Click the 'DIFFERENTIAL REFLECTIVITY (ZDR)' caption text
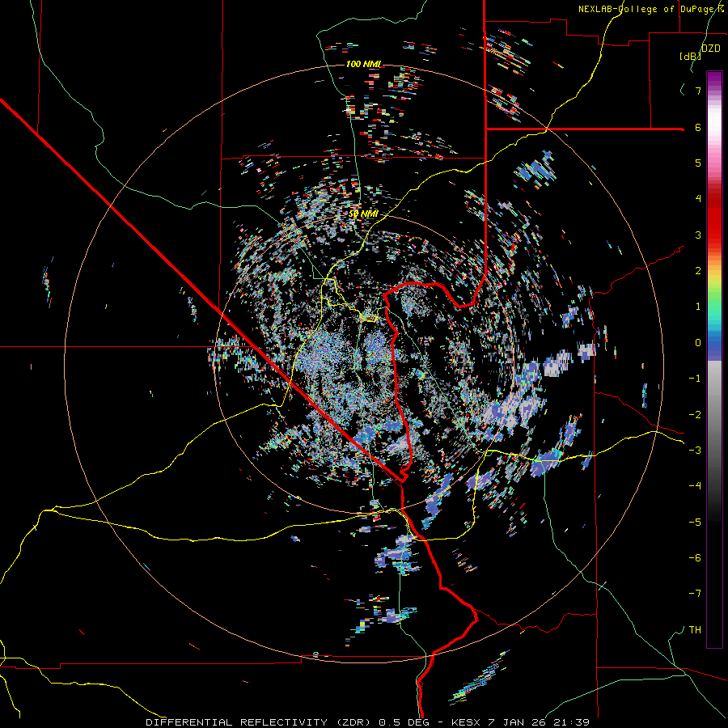This screenshot has height=728, width=728. (x=260, y=722)
